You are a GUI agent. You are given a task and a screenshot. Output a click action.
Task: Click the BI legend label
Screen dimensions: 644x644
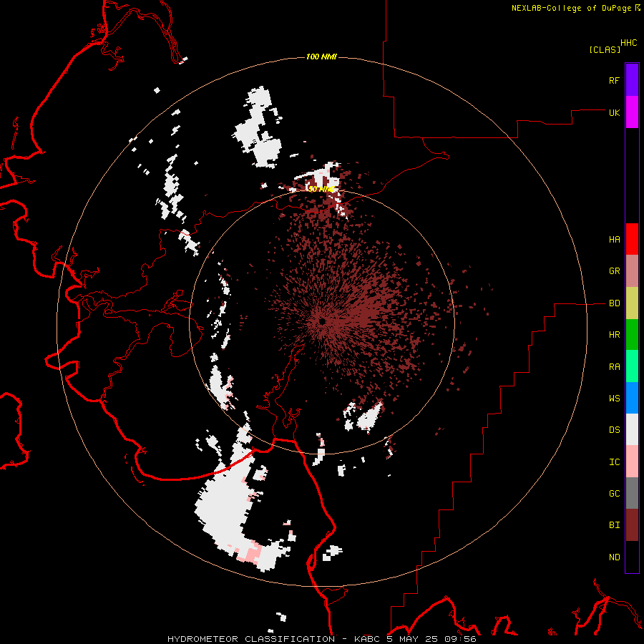click(614, 525)
